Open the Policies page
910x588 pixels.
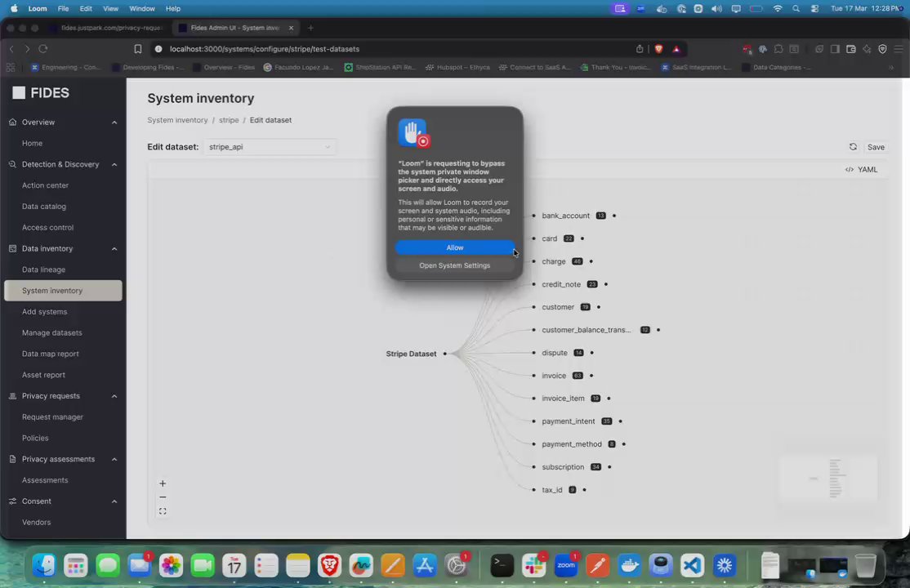(35, 439)
